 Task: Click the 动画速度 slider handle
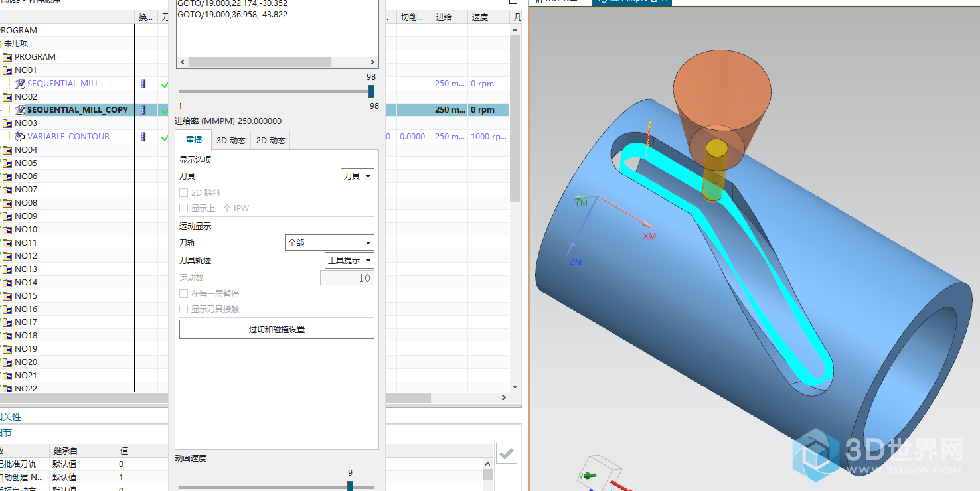click(x=350, y=486)
